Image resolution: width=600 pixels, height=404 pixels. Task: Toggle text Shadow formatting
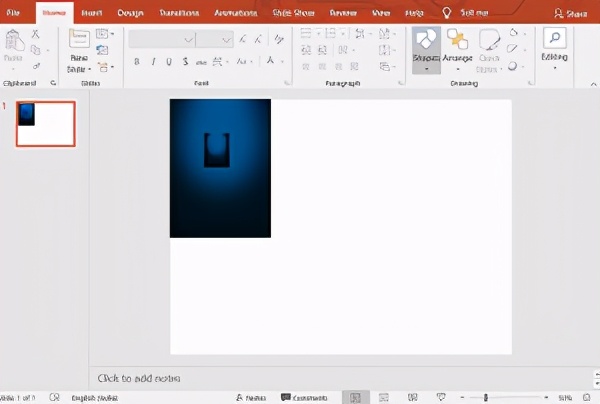185,61
